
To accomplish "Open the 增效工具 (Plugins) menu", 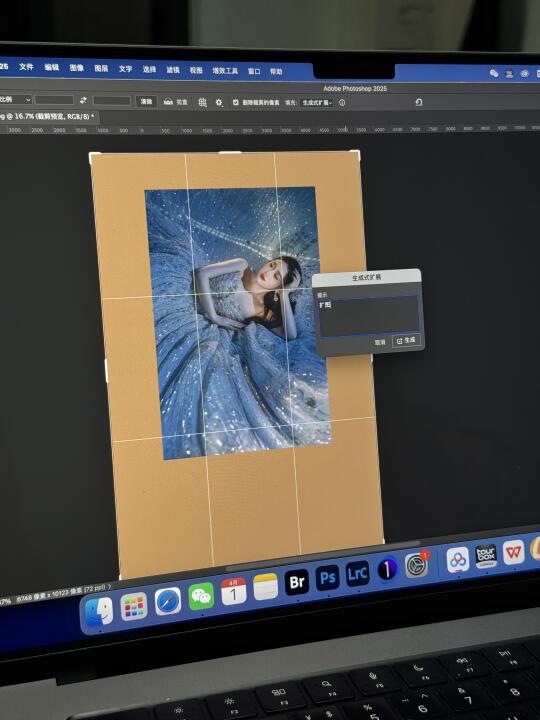I will pos(225,71).
